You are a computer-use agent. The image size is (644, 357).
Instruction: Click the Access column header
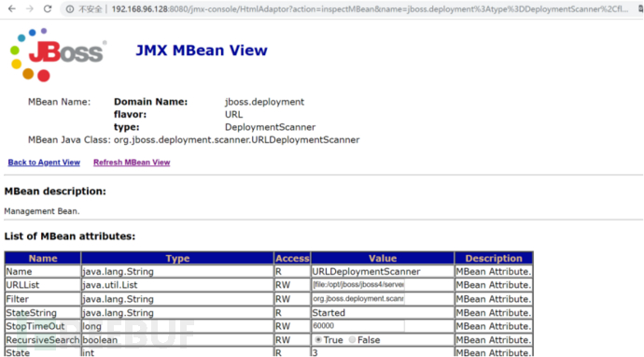pos(292,258)
